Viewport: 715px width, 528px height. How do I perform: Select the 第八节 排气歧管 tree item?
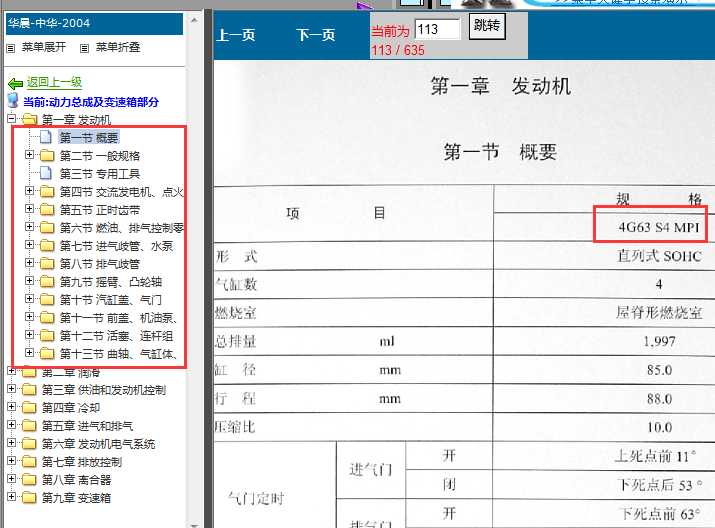pyautogui.click(x=99, y=264)
